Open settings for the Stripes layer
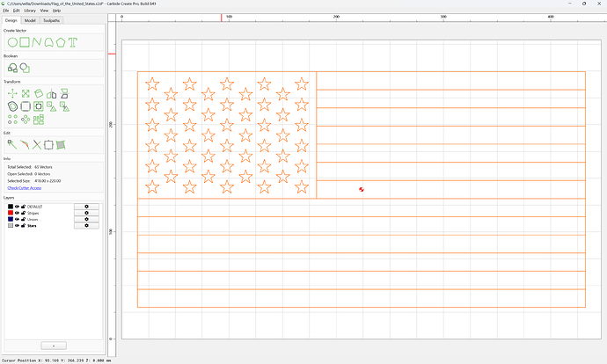The image size is (607, 364). coord(86,213)
